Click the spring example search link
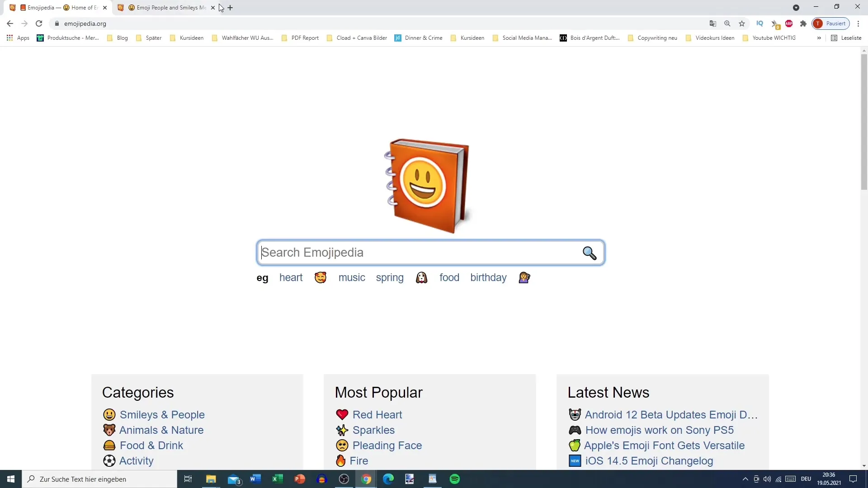This screenshot has height=488, width=868. [x=390, y=278]
